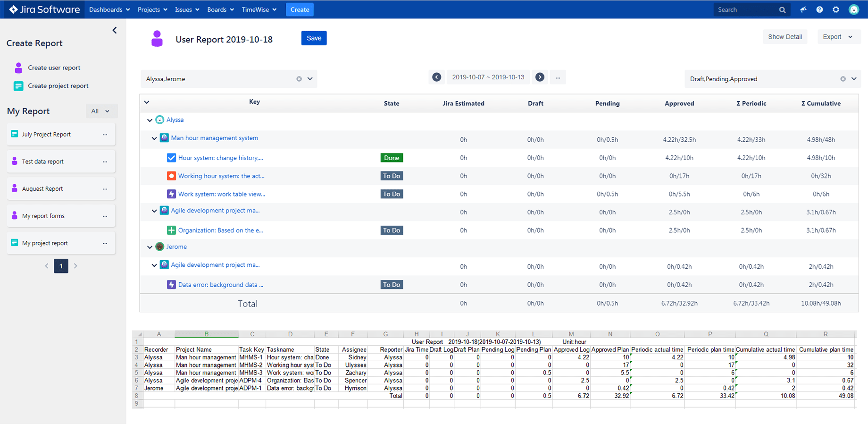
Task: Open the All filter dropdown in My Report
Action: pos(101,111)
